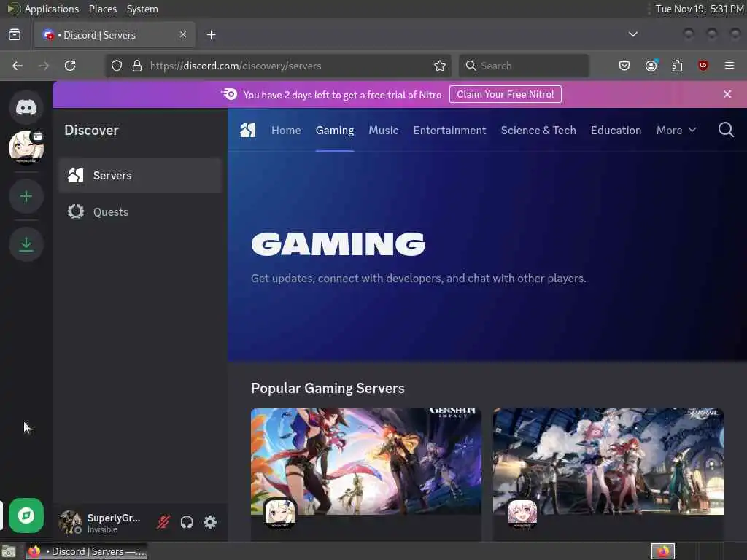Open the Extensions puzzle icon

coord(677,66)
